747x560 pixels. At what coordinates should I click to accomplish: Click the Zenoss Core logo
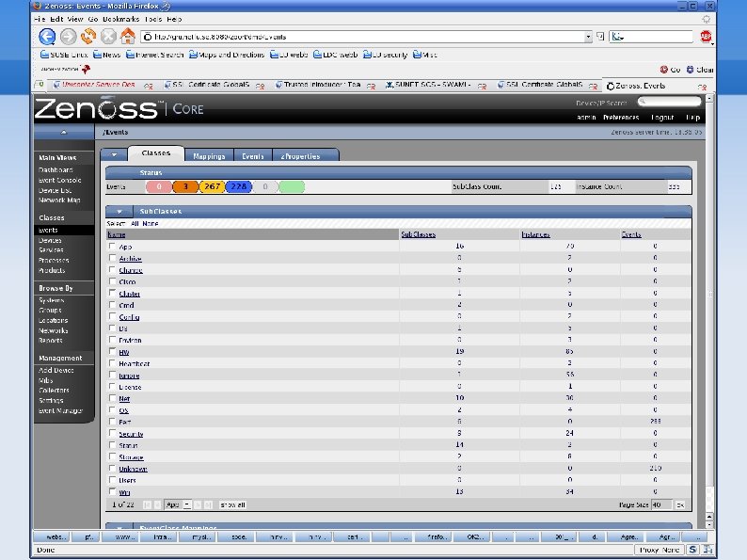[x=119, y=108]
